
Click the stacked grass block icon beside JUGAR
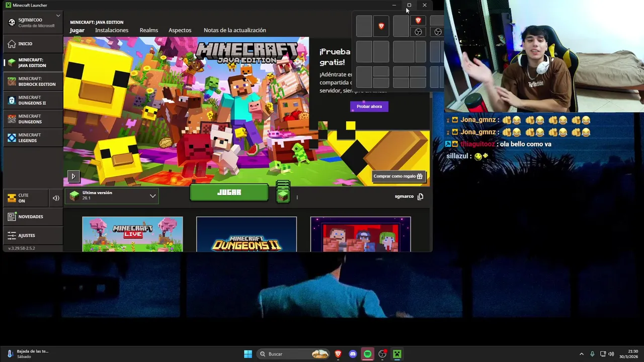pyautogui.click(x=283, y=192)
